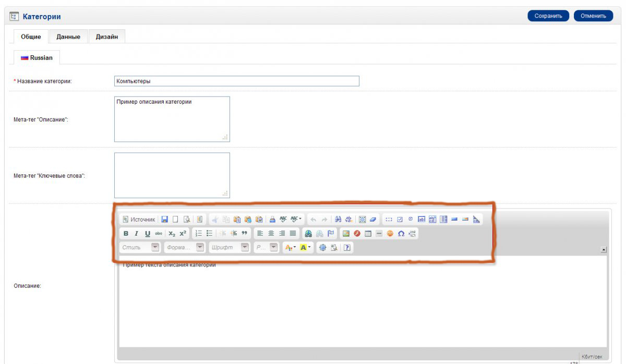Viewport: 626px width, 364px height.
Task: Click the save diskette icon in editor
Action: (164, 220)
